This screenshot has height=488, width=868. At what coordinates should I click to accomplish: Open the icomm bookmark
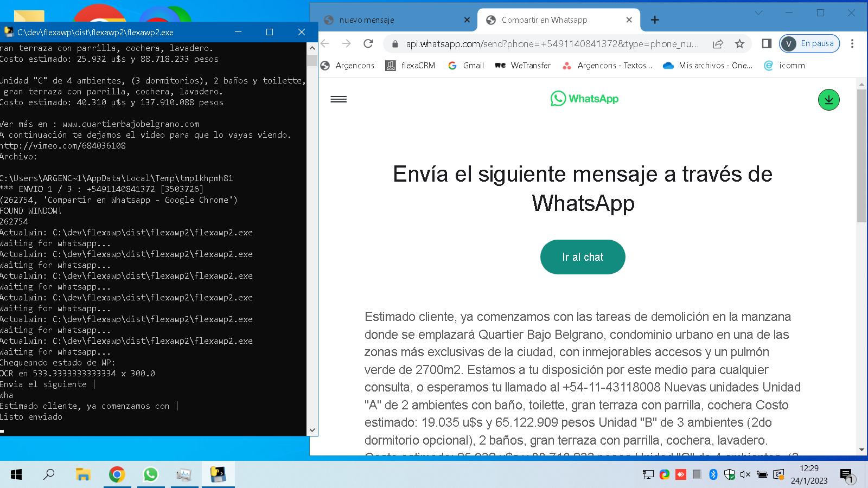coord(784,66)
